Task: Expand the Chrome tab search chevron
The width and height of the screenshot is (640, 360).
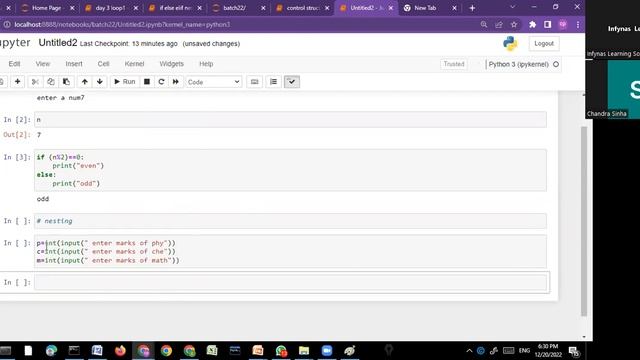Action: tap(513, 7)
